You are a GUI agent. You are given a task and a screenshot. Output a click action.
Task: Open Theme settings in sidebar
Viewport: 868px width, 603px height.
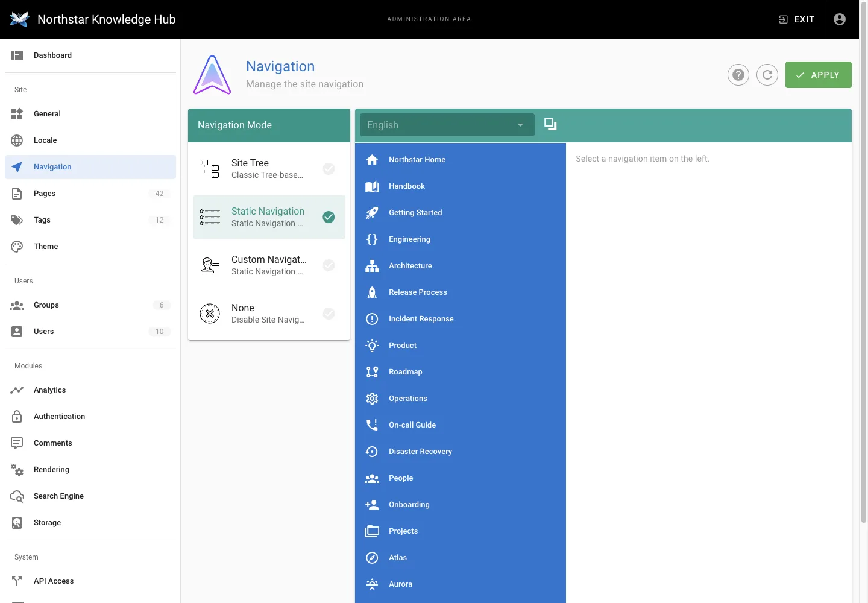90,247
